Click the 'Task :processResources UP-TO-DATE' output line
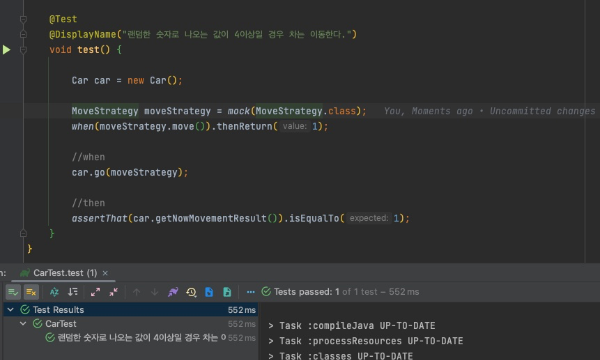This screenshot has width=600, height=360. coord(365,341)
